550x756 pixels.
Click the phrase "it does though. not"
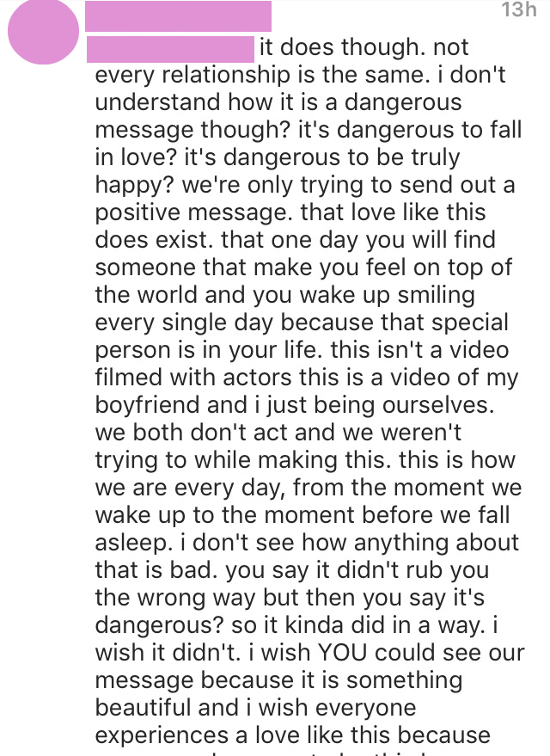(x=364, y=47)
